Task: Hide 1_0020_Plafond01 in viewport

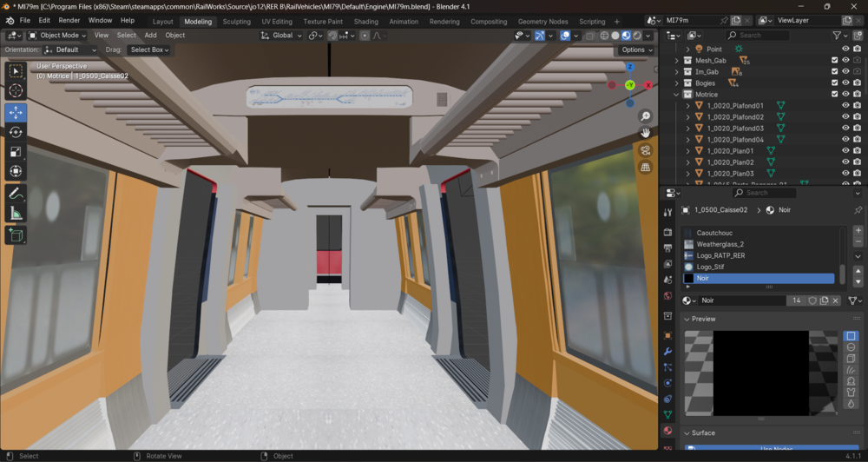Action: click(x=845, y=106)
